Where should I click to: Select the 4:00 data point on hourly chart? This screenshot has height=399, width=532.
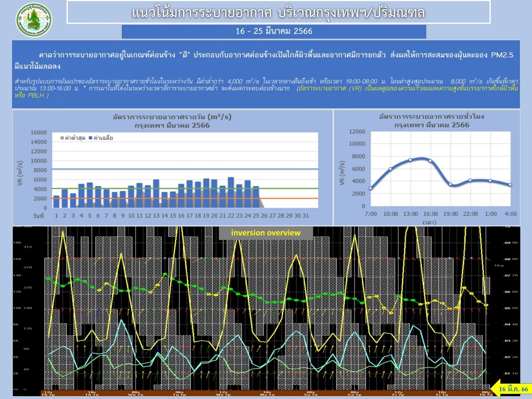pyautogui.click(x=510, y=185)
